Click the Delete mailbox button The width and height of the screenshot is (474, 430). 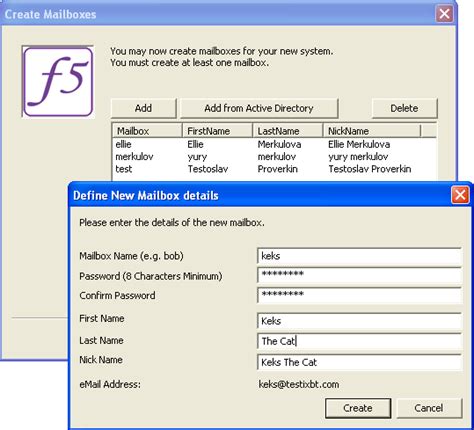click(x=404, y=108)
